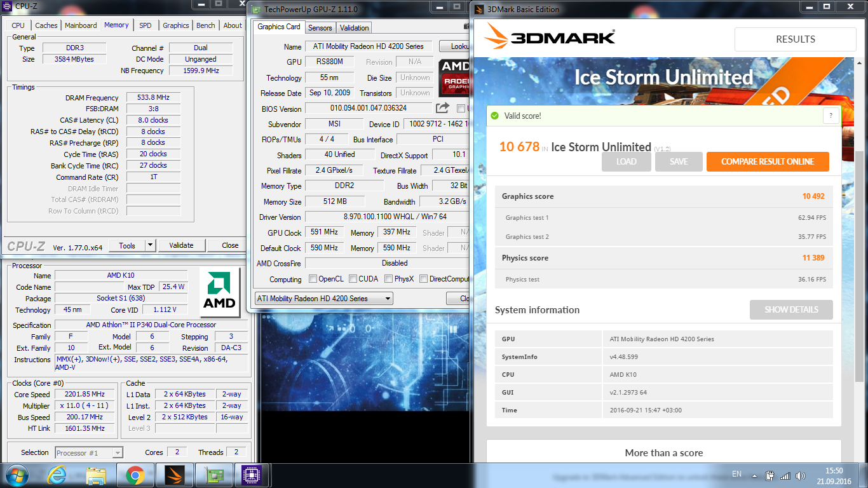Click the SAVE button in 3DMark
The image size is (868, 488).
(x=679, y=161)
